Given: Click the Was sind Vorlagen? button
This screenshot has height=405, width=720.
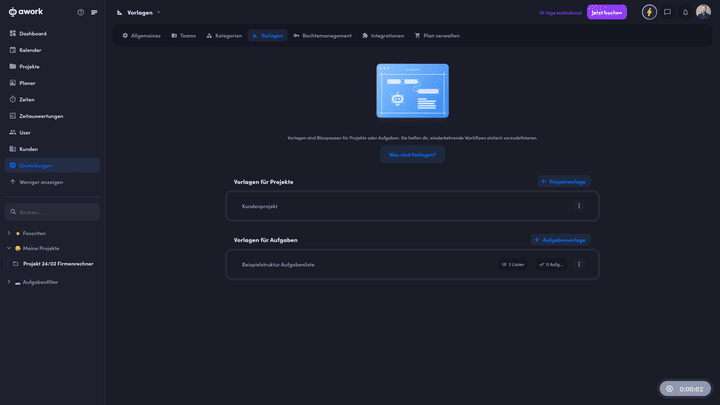Looking at the screenshot, I should [412, 155].
